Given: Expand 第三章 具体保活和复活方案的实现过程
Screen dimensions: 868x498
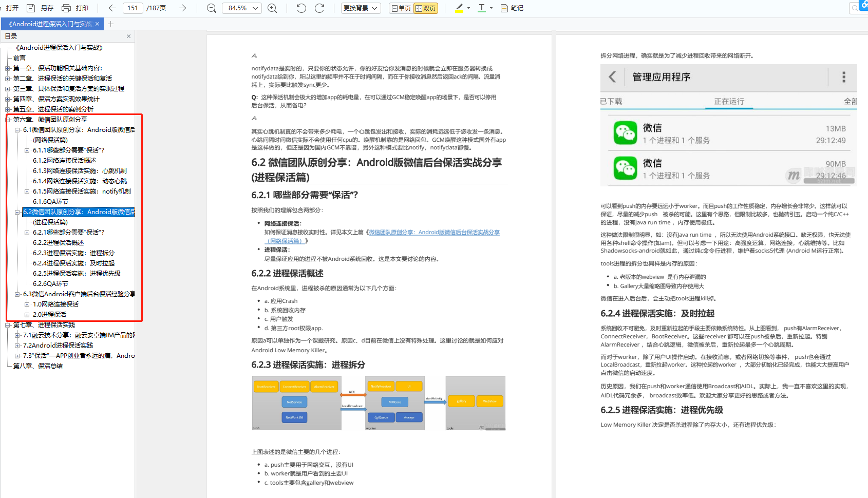Looking at the screenshot, I should pyautogui.click(x=8, y=89).
